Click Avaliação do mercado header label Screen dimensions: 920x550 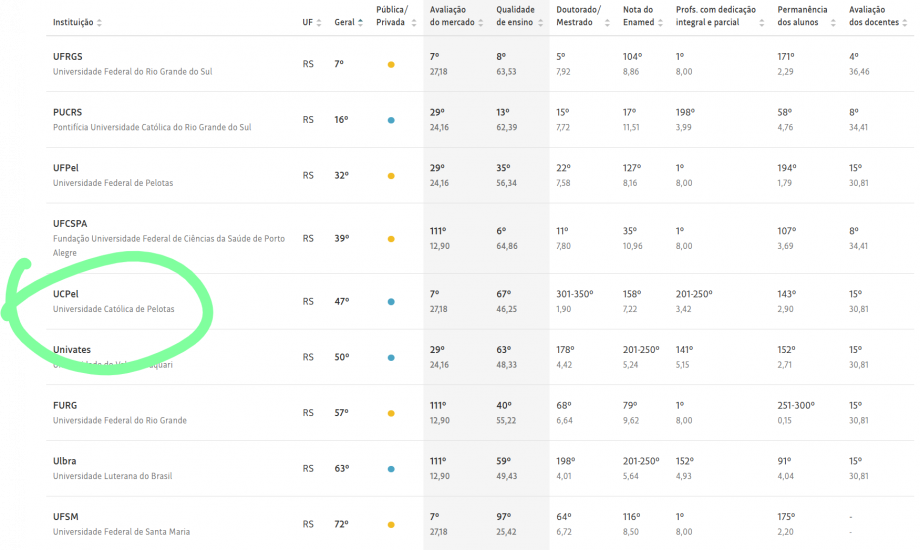(x=452, y=16)
